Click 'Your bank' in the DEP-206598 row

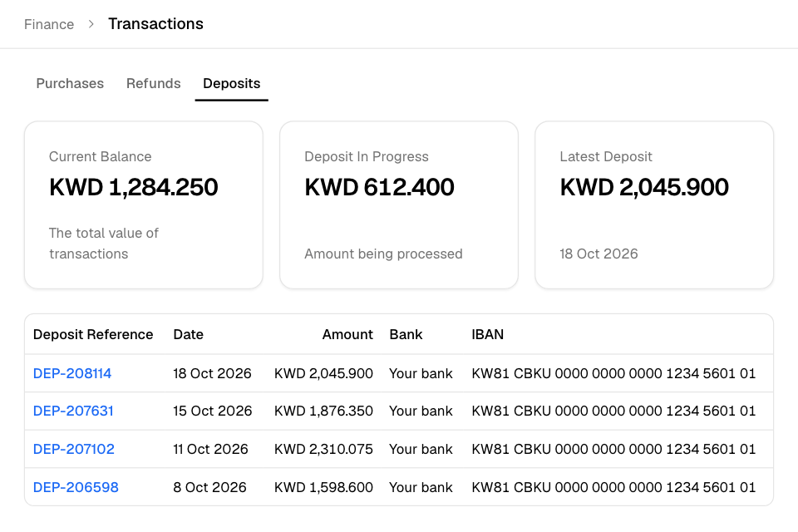click(x=421, y=487)
